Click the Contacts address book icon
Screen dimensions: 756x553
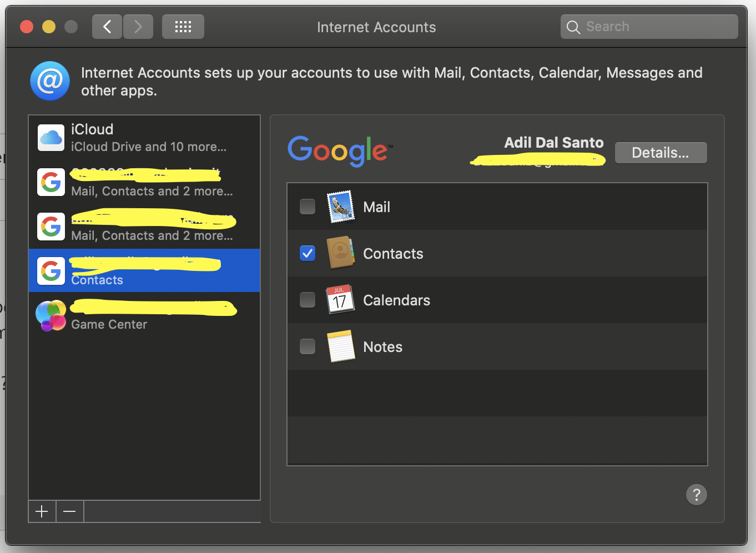[341, 253]
